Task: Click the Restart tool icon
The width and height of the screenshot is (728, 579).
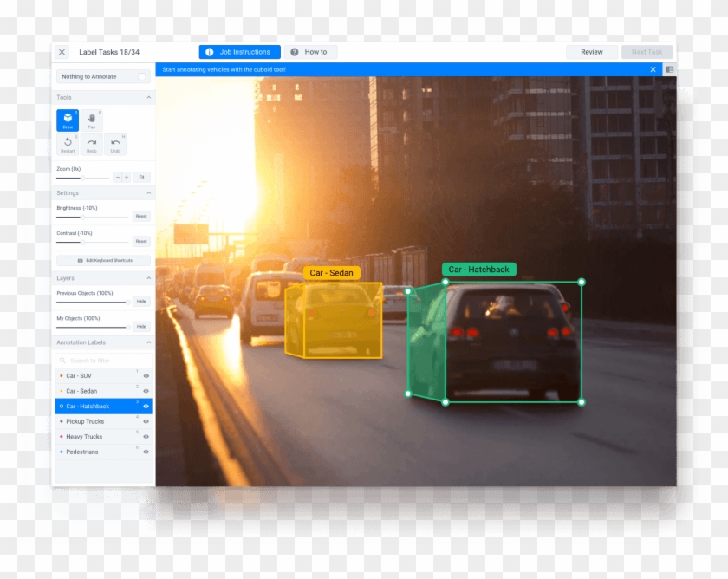Action: [x=68, y=144]
